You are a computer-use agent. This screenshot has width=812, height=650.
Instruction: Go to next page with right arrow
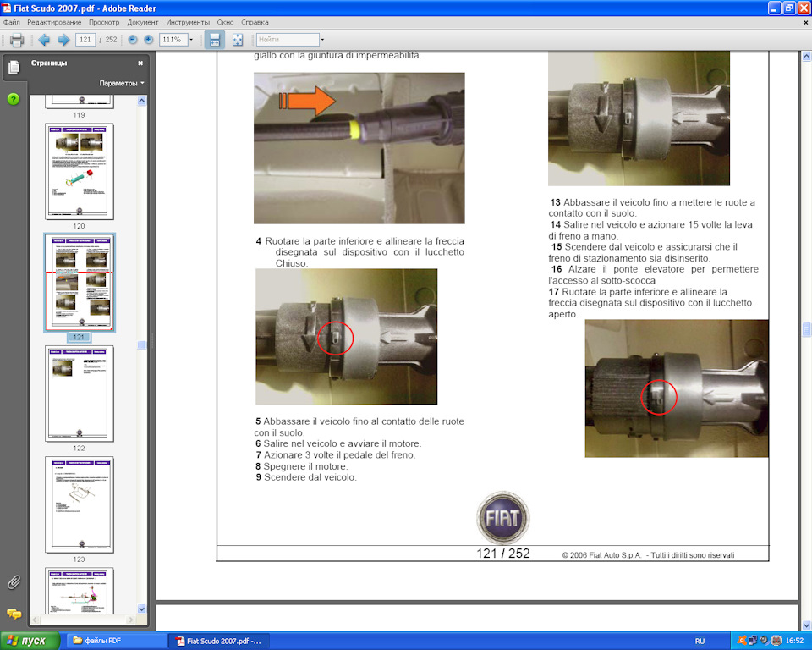[x=63, y=40]
